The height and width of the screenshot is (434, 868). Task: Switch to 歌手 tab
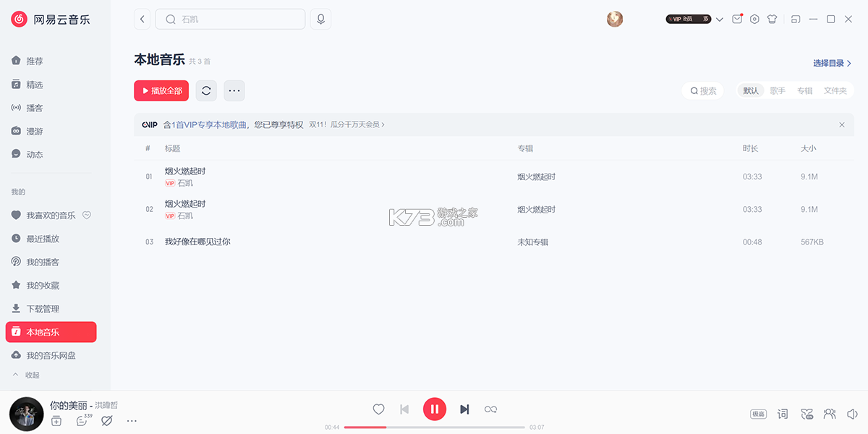(778, 90)
